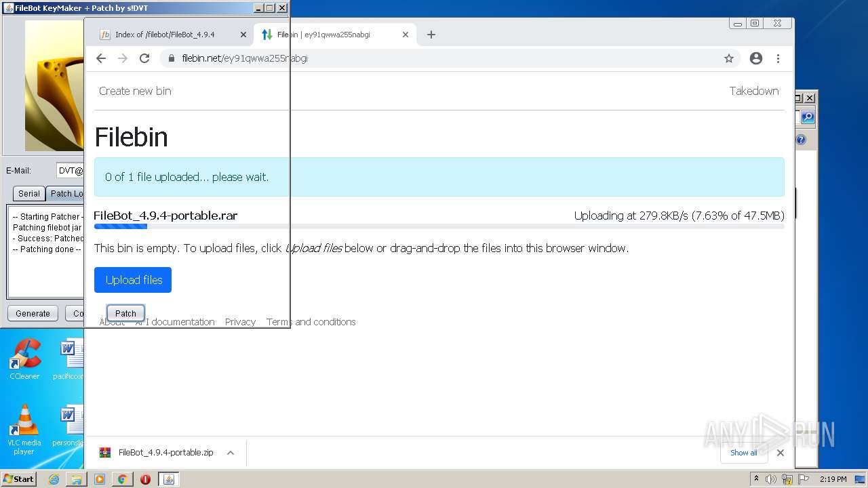Close the Chrome downloads bar

[x=781, y=453]
